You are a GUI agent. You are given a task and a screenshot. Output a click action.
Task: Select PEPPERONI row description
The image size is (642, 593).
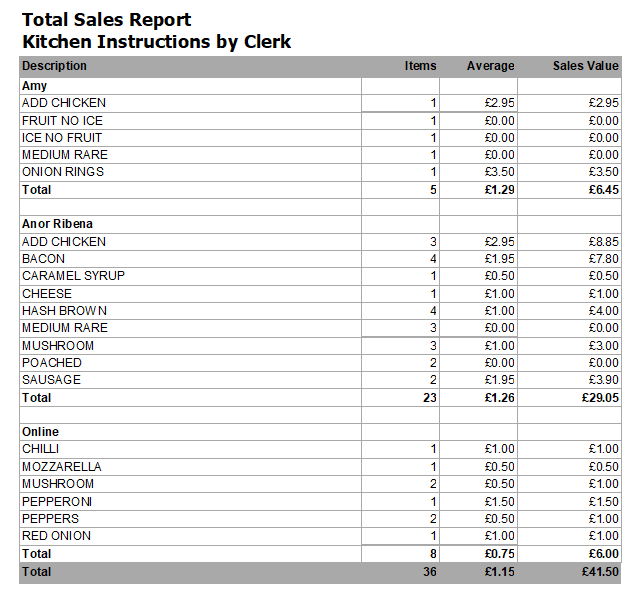click(x=57, y=502)
